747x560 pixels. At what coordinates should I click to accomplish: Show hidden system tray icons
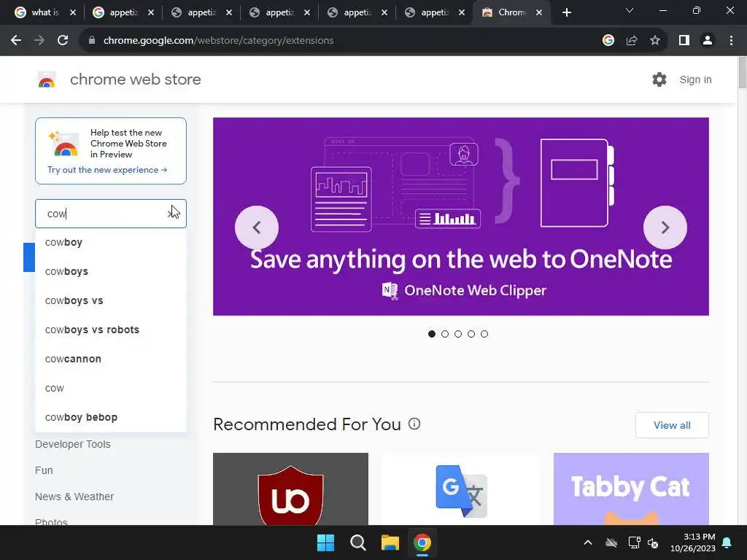(588, 542)
